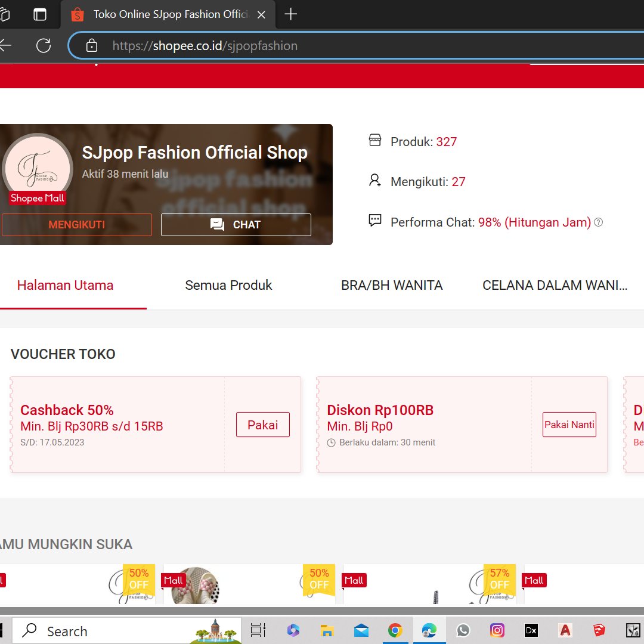Click the Produk: 327 count
Viewport: 644px width, 644px height.
click(446, 142)
